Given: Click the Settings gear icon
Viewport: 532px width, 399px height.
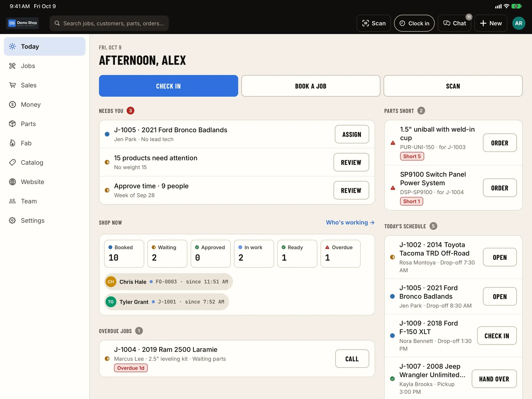Looking at the screenshot, I should [12, 221].
